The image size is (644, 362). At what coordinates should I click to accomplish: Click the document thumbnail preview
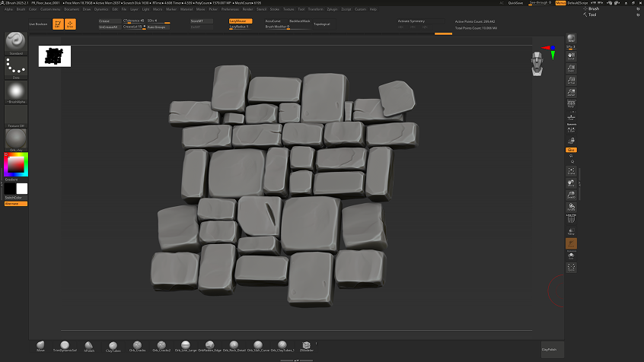(x=55, y=56)
